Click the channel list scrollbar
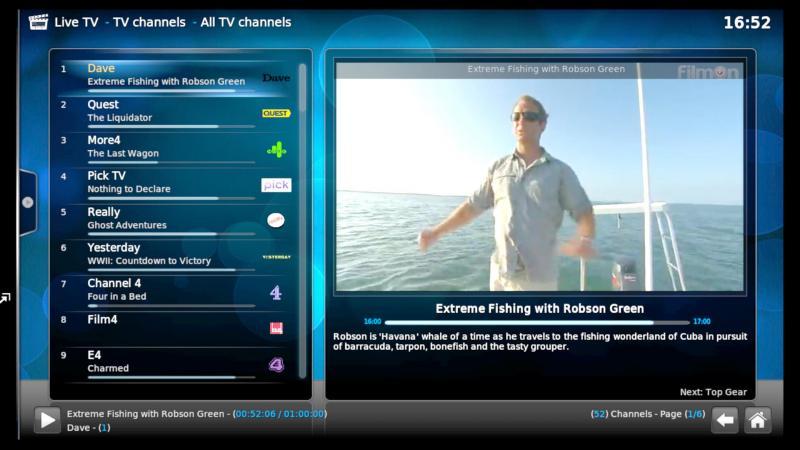The height and width of the screenshot is (450, 800). tap(302, 220)
